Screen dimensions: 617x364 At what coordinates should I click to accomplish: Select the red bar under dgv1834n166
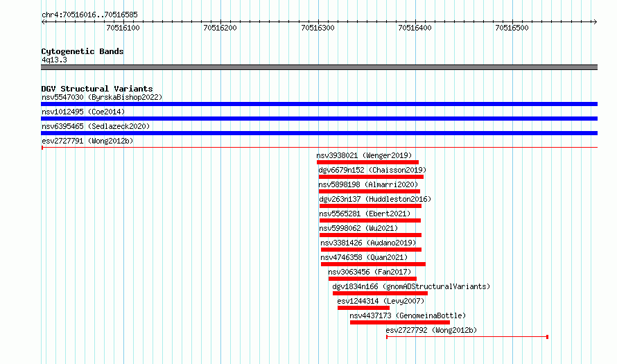(x=380, y=293)
